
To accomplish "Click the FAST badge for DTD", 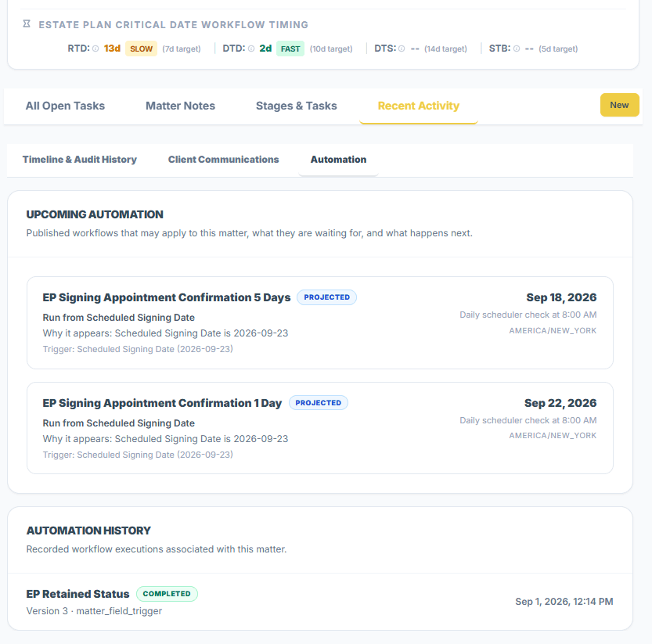I will [x=290, y=49].
